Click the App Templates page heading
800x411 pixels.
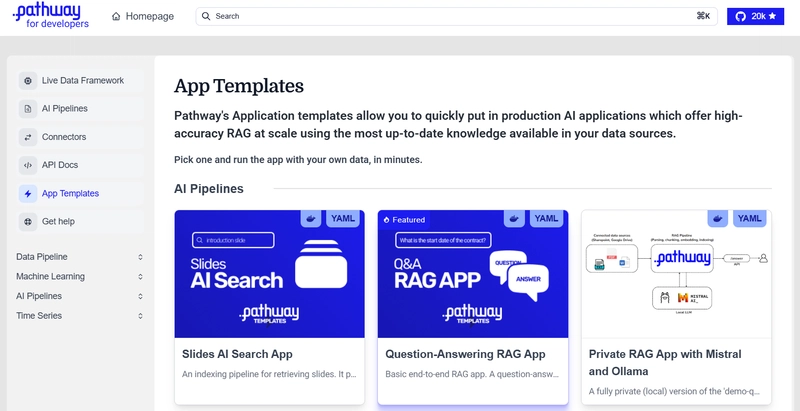click(239, 86)
